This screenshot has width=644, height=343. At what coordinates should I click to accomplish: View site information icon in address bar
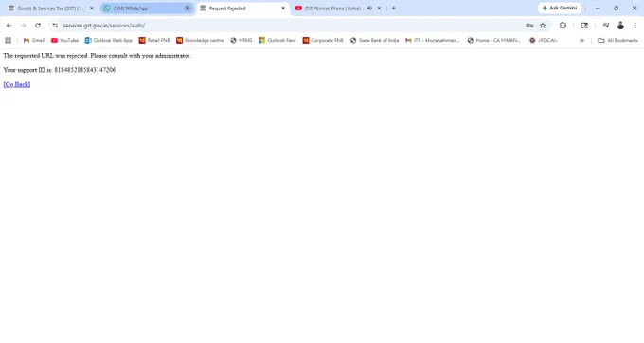click(55, 26)
